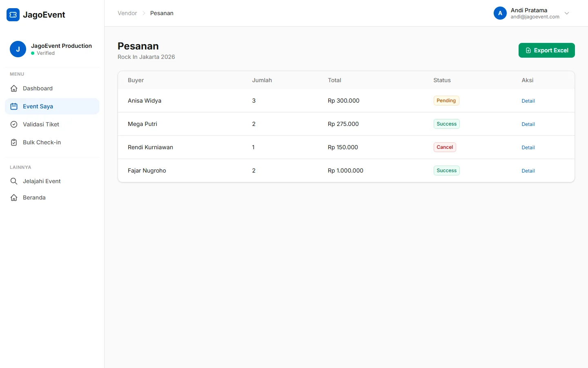The height and width of the screenshot is (368, 588).
Task: Click the Total column header
Action: 334,80
